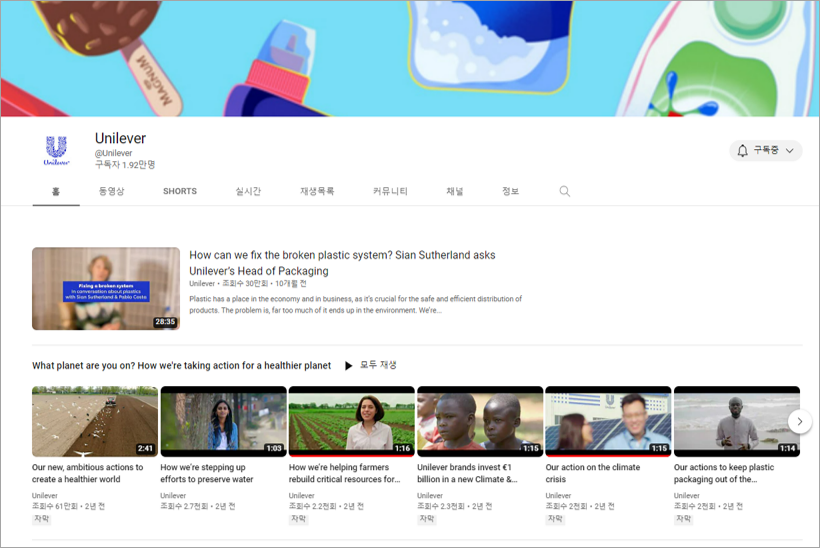
Task: Click Unilever channel name under preserve water video
Action: (x=173, y=495)
